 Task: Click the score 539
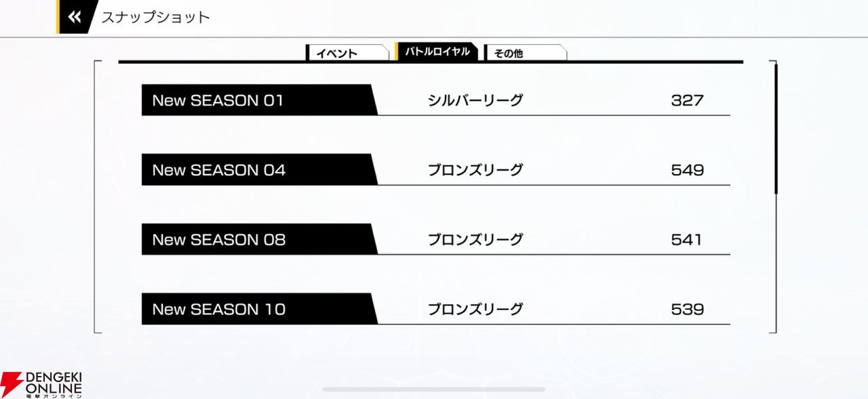(x=687, y=310)
